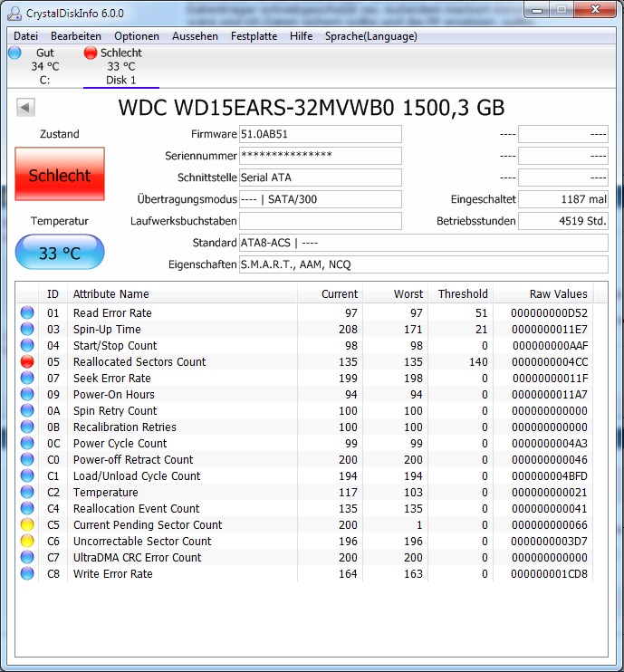This screenshot has height=672, width=624.
Task: Click the Eingeschaltet value 1187 mal
Action: (x=563, y=199)
